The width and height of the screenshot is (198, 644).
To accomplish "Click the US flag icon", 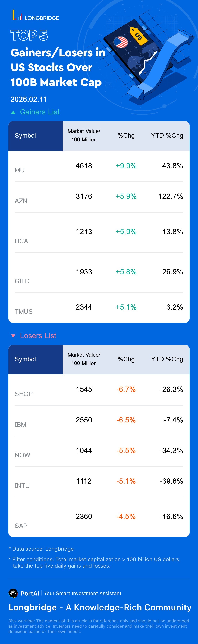I will tap(121, 42).
